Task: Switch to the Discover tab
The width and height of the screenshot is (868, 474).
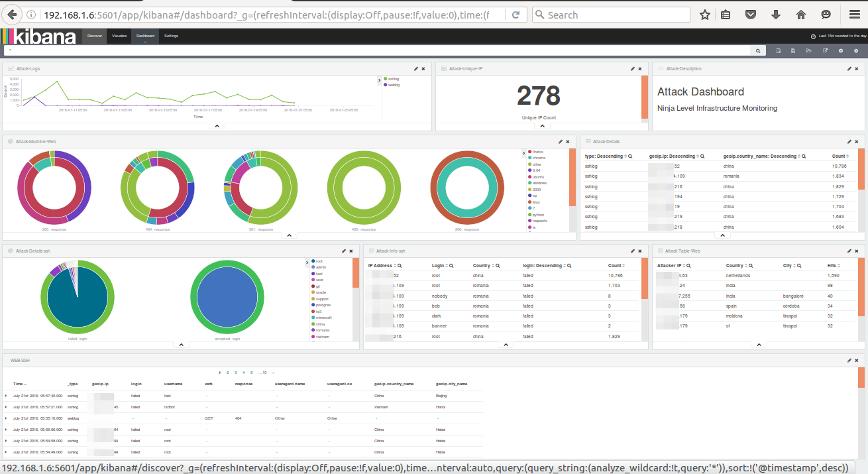Action: point(94,36)
